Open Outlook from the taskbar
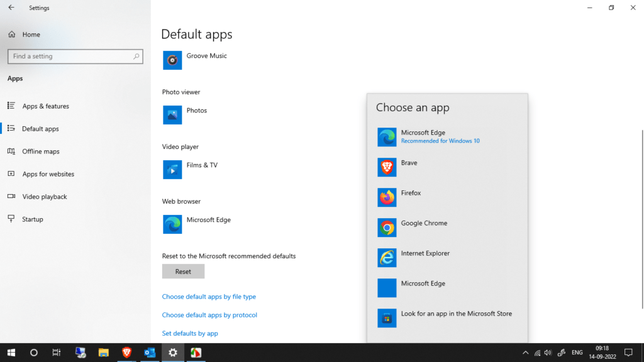 (x=150, y=353)
